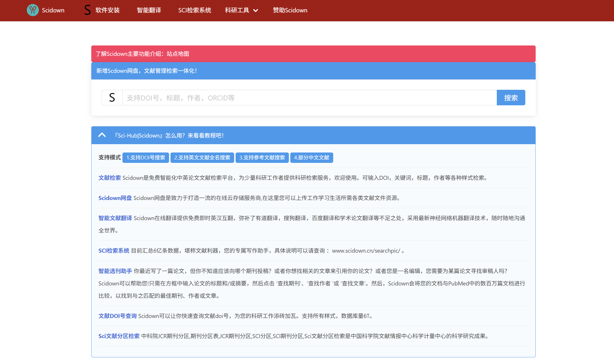Open the Sci文献分区检索 link

(x=119, y=336)
